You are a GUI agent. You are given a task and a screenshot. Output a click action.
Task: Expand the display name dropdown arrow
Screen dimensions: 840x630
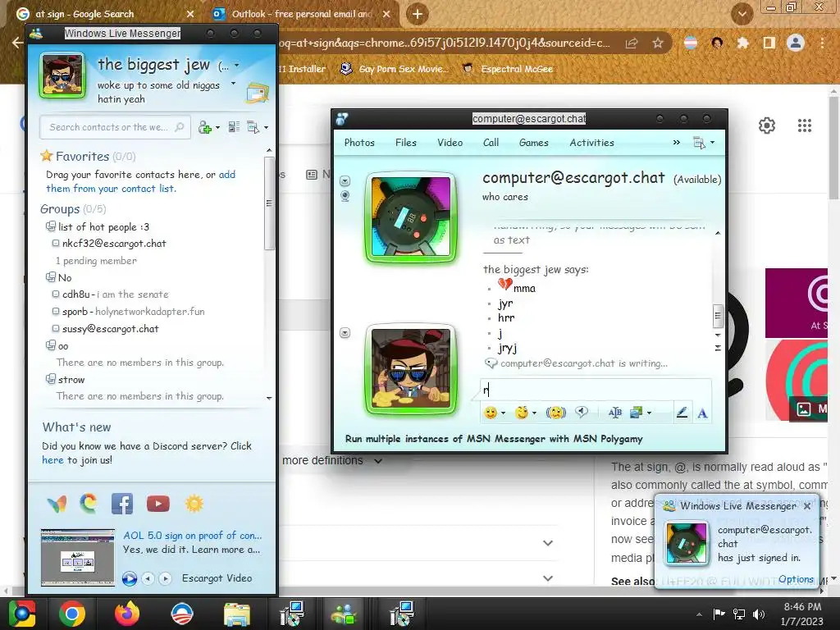[x=237, y=66]
